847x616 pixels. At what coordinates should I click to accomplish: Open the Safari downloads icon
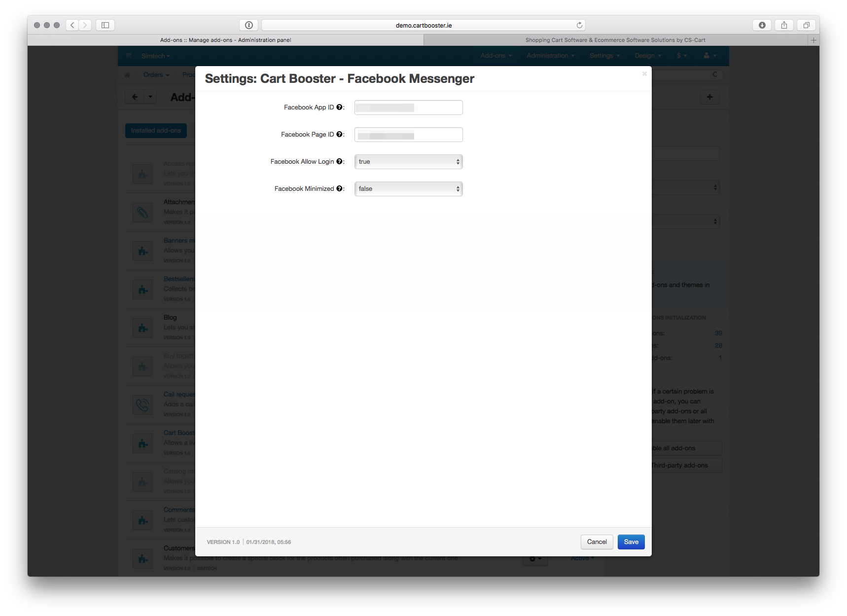click(762, 25)
